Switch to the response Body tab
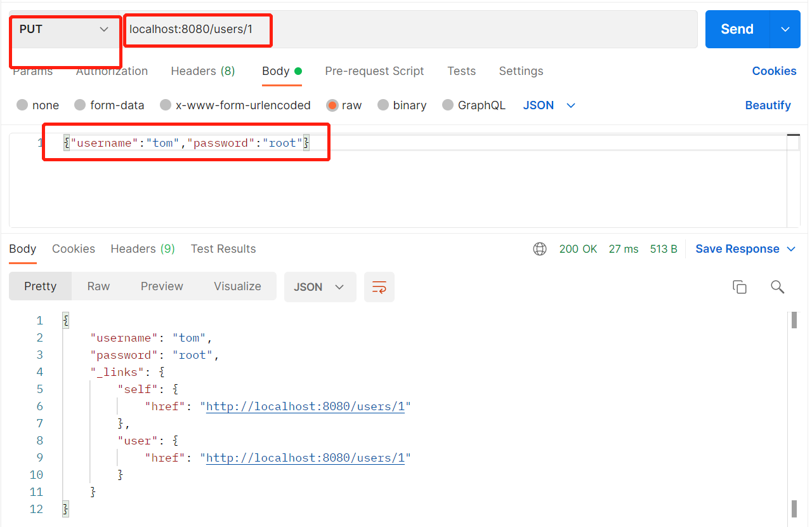Viewport: 812px width, 527px height. [22, 249]
